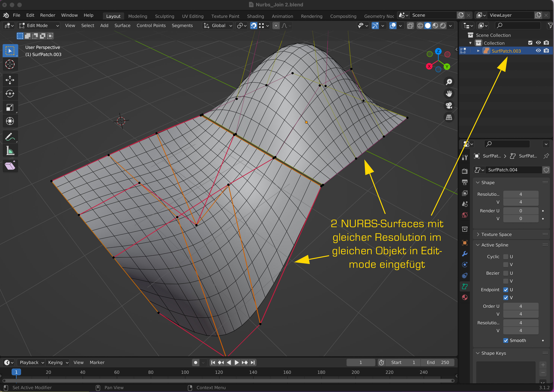Activate the Annotate pencil tool
The height and width of the screenshot is (392, 554).
click(x=10, y=137)
